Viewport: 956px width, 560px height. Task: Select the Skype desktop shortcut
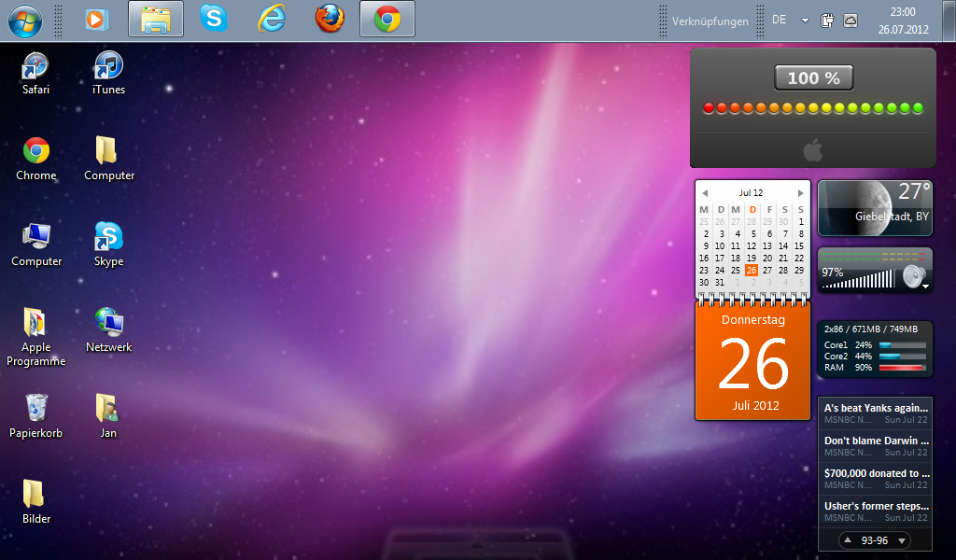click(109, 245)
